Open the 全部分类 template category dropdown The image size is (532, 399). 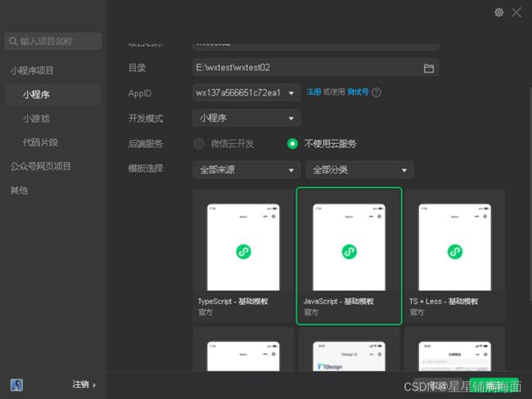359,170
